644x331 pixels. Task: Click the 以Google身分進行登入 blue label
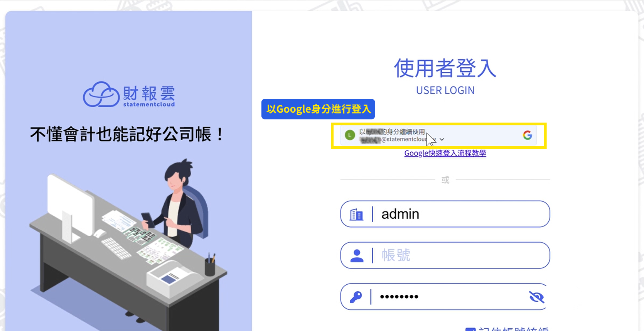pos(318,109)
